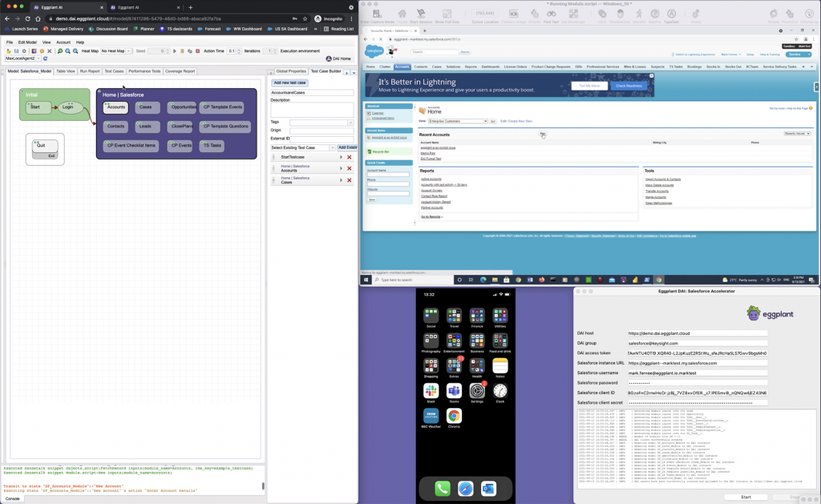Tap the Safari icon in the phone dock
This screenshot has height=504, width=821.
point(466,488)
